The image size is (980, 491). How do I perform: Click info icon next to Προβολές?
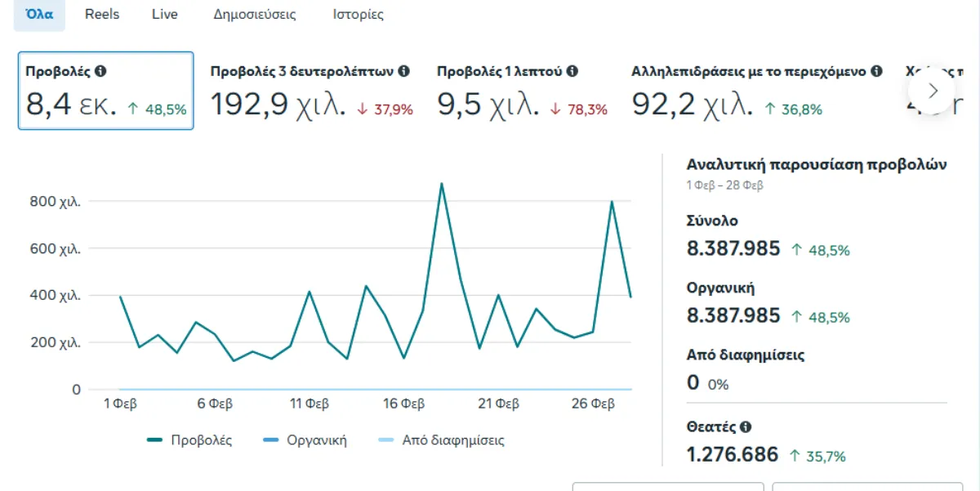pyautogui.click(x=100, y=72)
